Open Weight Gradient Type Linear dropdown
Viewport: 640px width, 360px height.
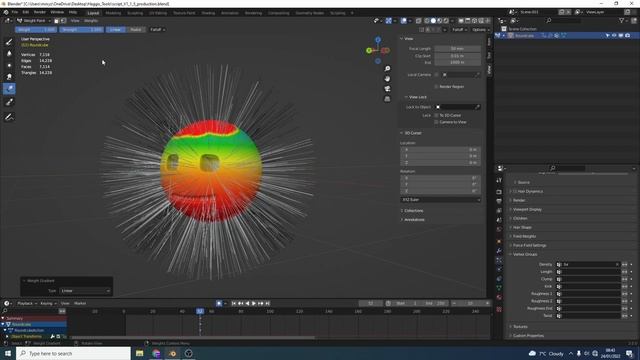(85, 291)
